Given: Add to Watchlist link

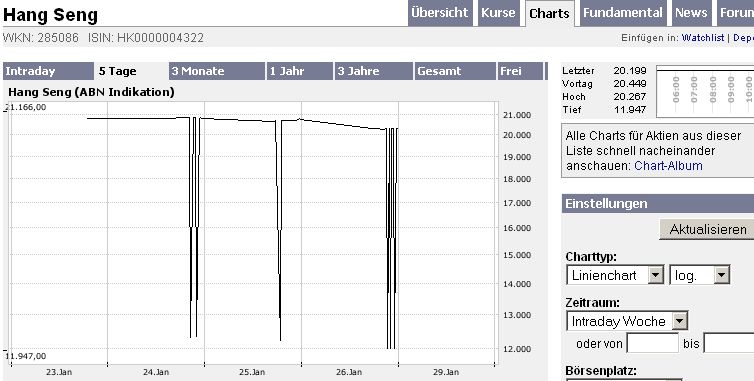Looking at the screenshot, I should (703, 38).
